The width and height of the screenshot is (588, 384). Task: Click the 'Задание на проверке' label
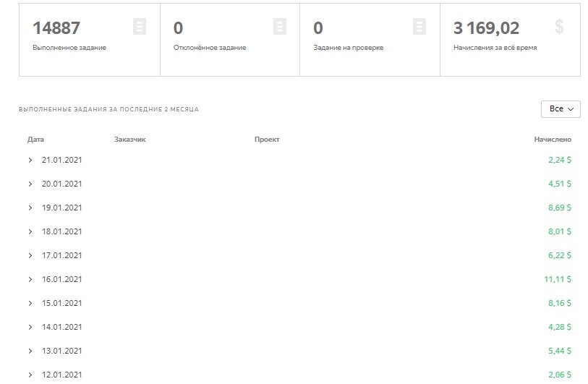pyautogui.click(x=349, y=48)
